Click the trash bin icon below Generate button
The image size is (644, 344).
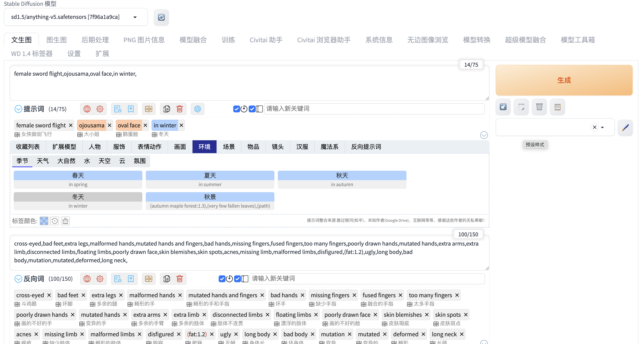click(x=539, y=107)
